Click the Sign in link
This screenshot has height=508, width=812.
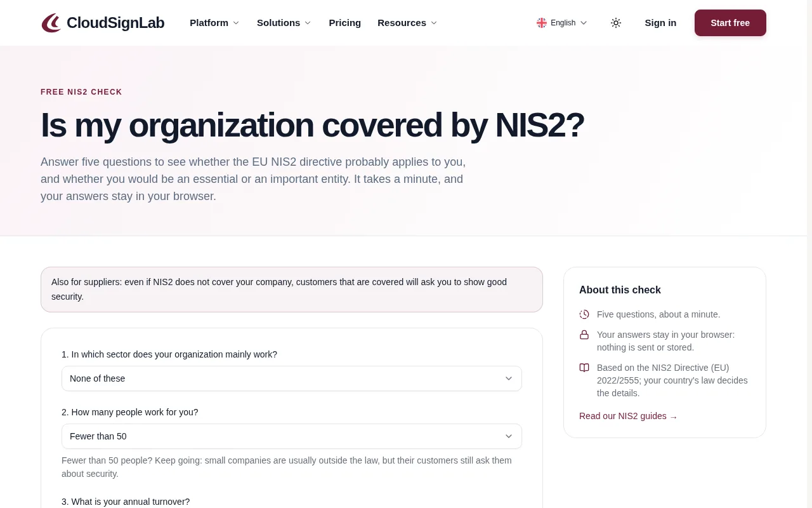[x=660, y=23]
